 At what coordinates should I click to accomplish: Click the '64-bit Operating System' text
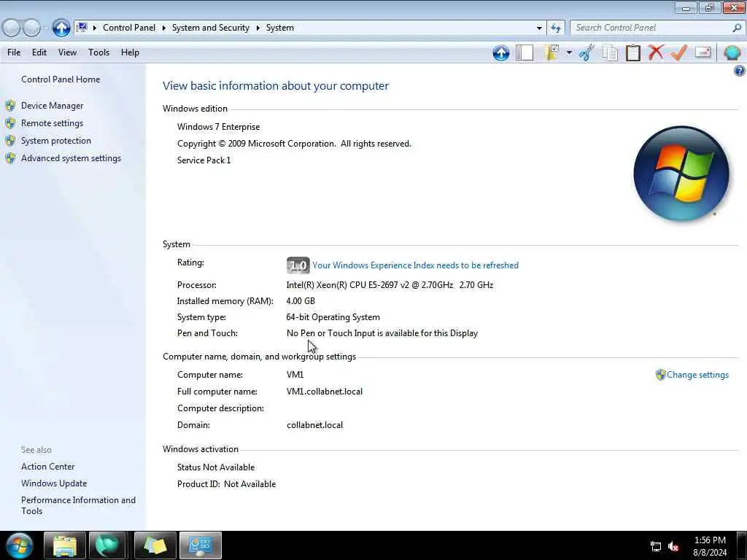pos(333,317)
